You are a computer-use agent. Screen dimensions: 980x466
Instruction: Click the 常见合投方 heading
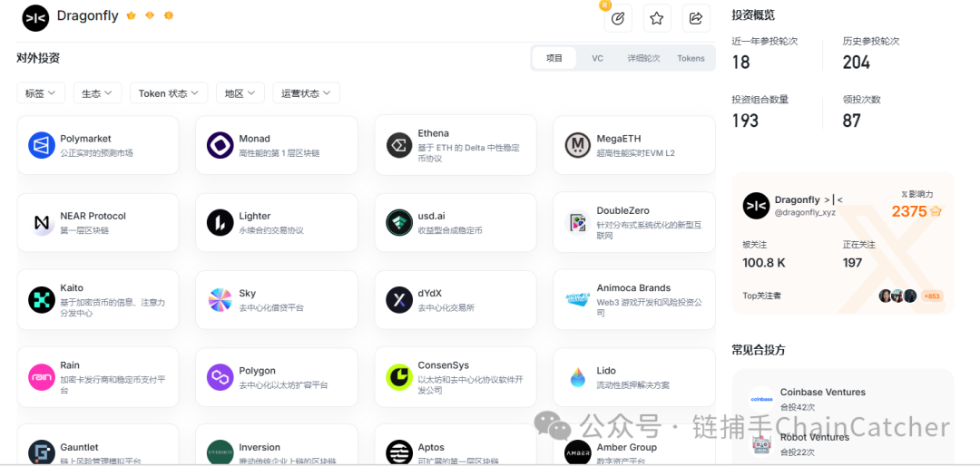point(759,350)
